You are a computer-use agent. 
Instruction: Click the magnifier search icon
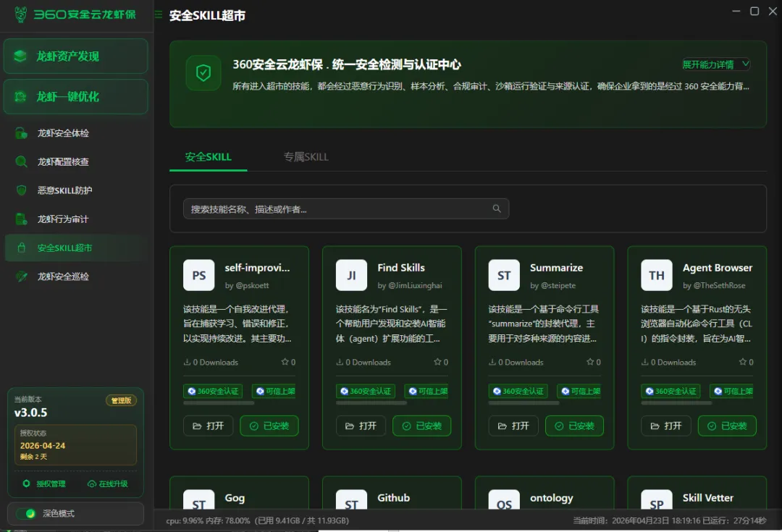click(497, 209)
